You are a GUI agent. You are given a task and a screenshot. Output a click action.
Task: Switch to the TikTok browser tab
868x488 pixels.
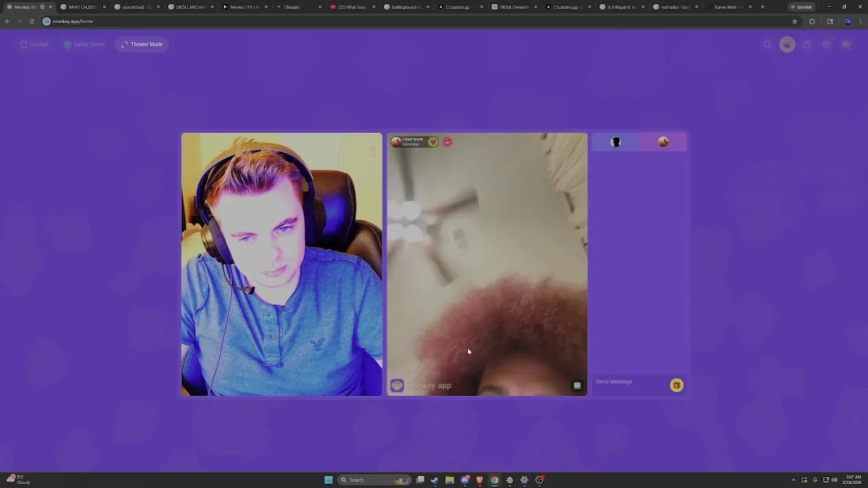click(x=513, y=7)
